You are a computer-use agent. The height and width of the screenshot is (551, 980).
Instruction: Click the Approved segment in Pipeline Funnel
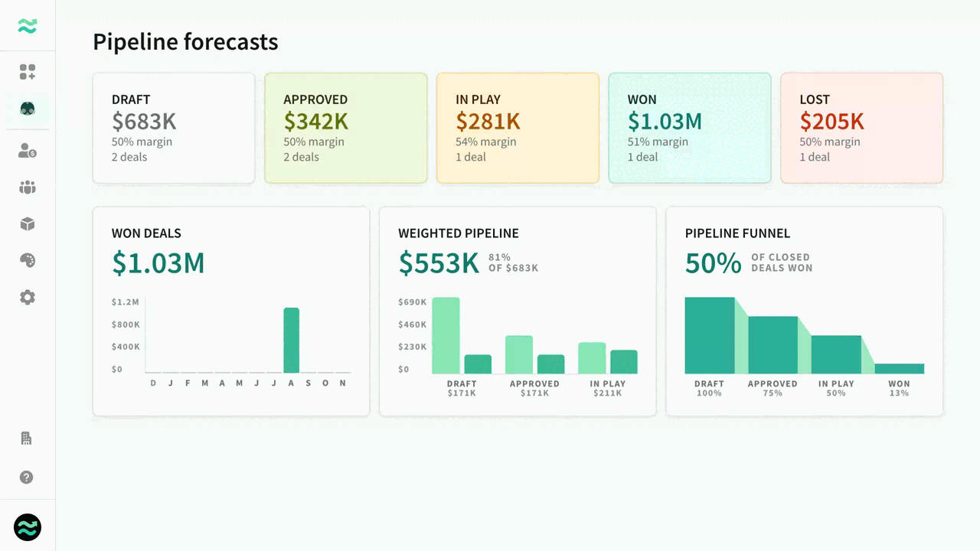(x=773, y=345)
